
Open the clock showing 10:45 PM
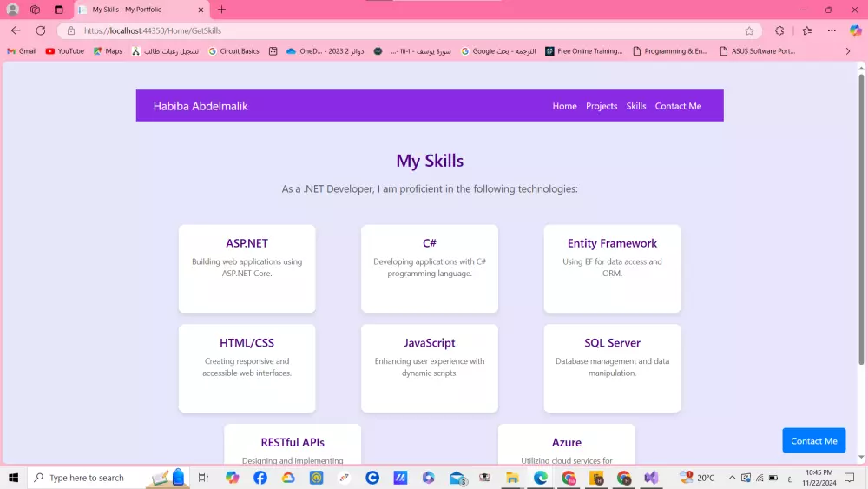pos(820,478)
